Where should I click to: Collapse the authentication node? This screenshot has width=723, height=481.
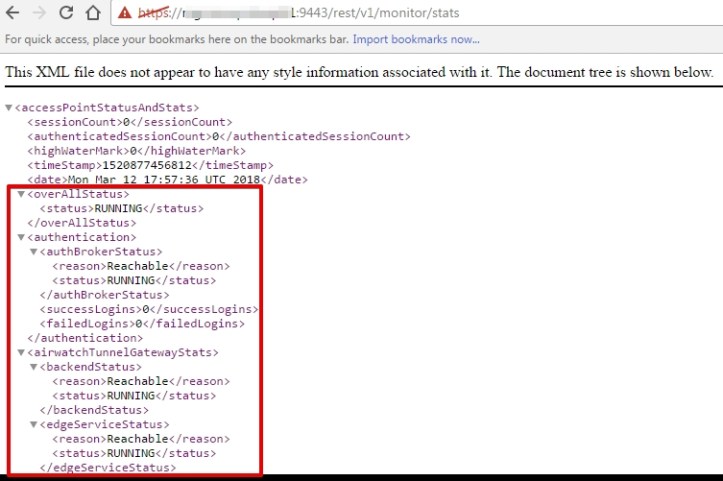pos(21,238)
